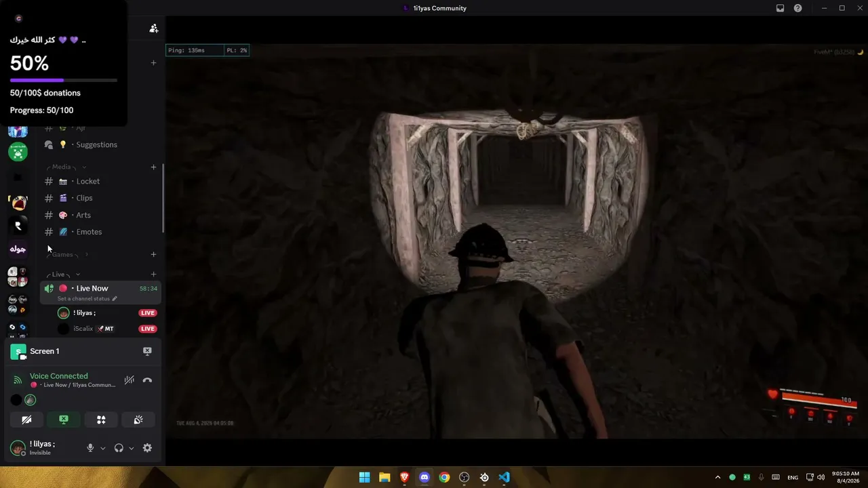868x488 pixels.
Task: Click the channel list scrollbar
Action: pos(163,198)
